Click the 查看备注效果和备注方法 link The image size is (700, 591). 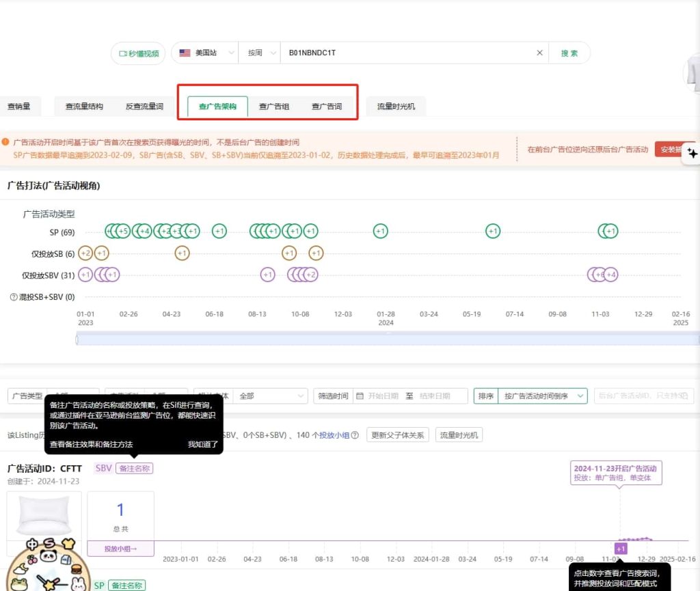pyautogui.click(x=91, y=444)
